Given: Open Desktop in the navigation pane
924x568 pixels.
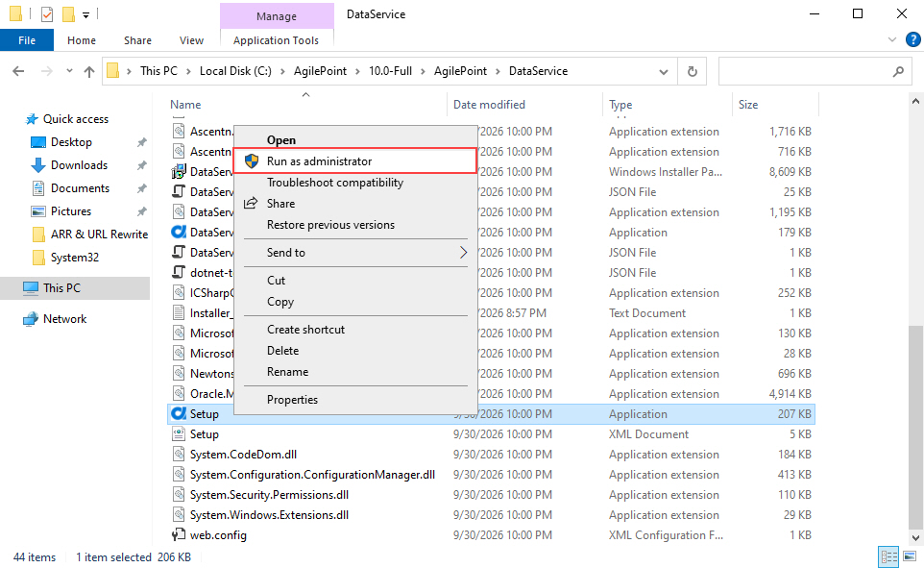Looking at the screenshot, I should coord(71,142).
